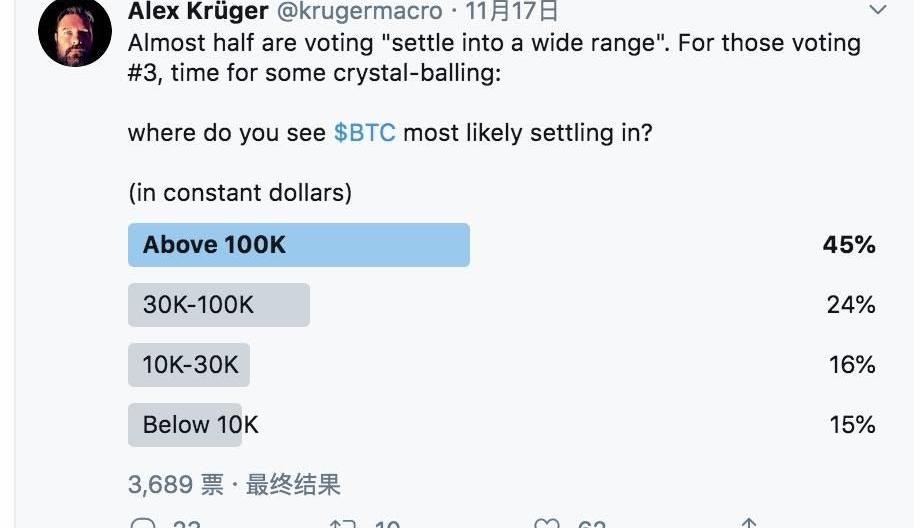Click the 11月17日 tweet date
Viewport: 922px width, 528px height.
click(512, 12)
